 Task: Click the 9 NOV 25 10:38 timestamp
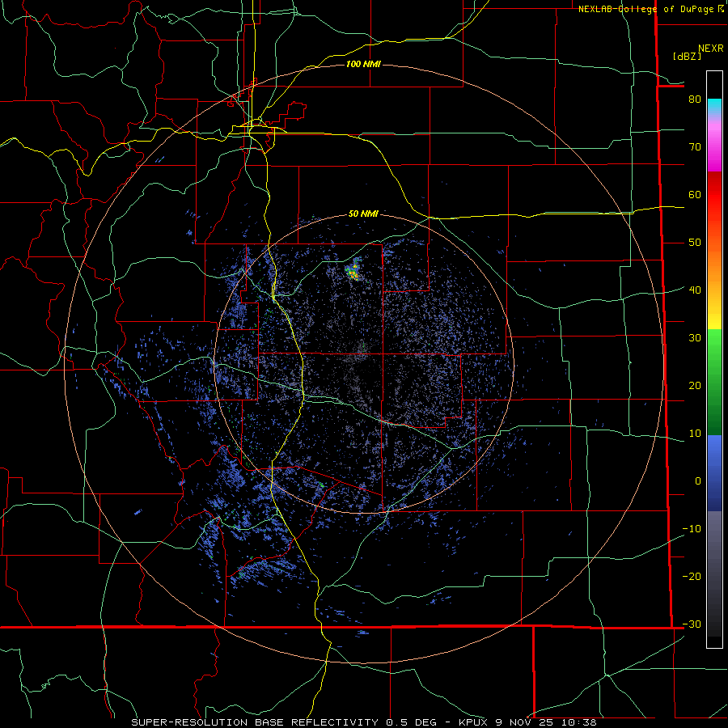pyautogui.click(x=545, y=722)
